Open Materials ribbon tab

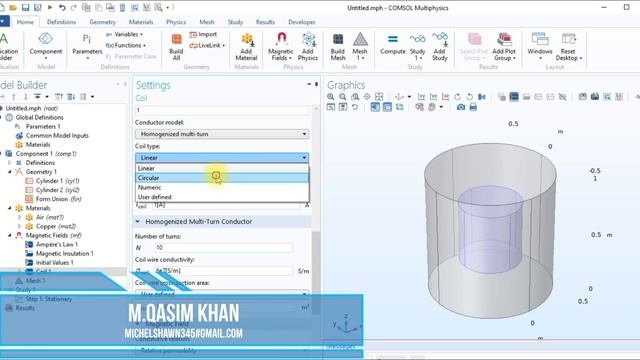141,22
